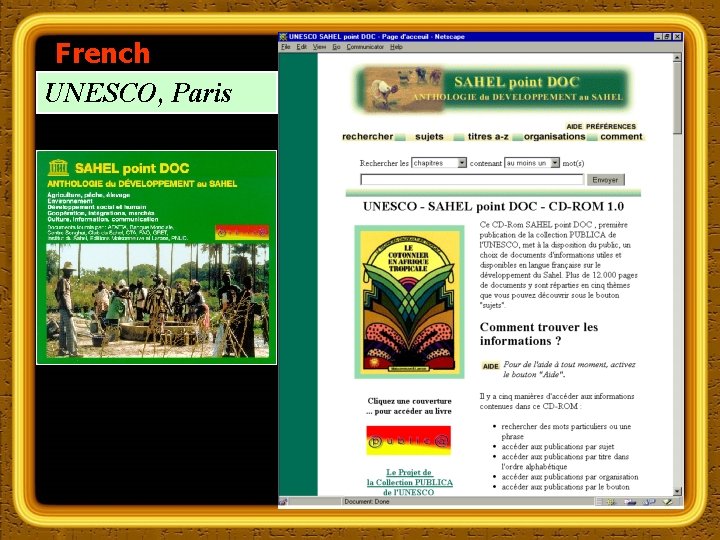Click bullet 'accéder aux publications par organisation'
This screenshot has width=720, height=540.
click(x=570, y=477)
